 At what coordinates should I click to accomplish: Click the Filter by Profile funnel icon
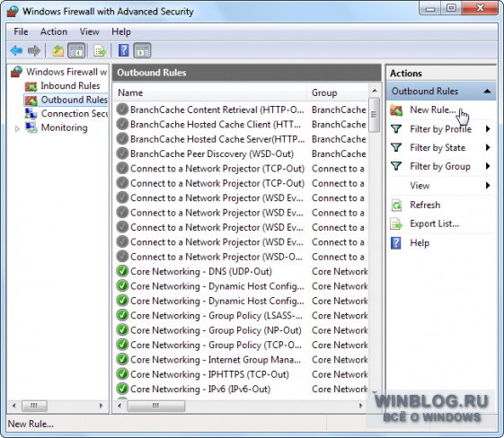coord(396,129)
